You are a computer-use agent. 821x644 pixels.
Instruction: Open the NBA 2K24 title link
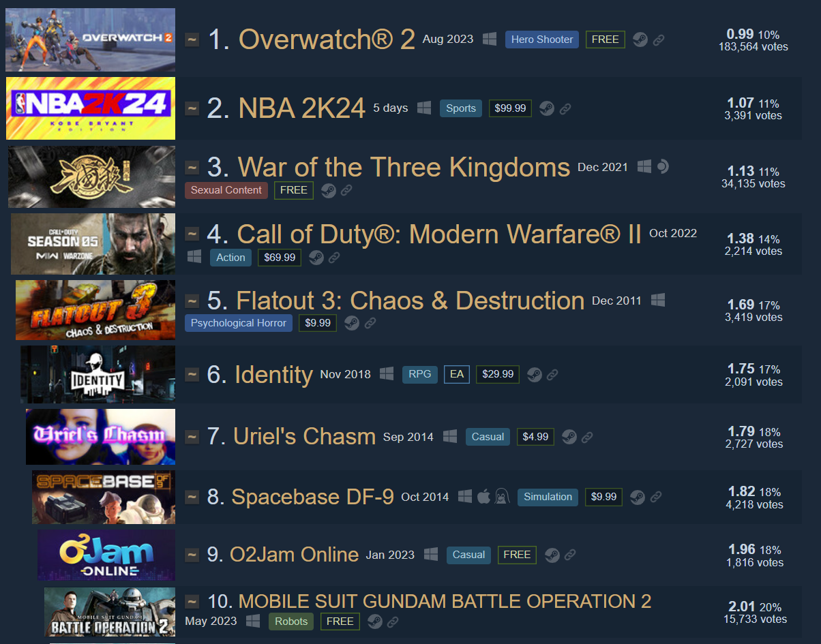click(x=302, y=108)
